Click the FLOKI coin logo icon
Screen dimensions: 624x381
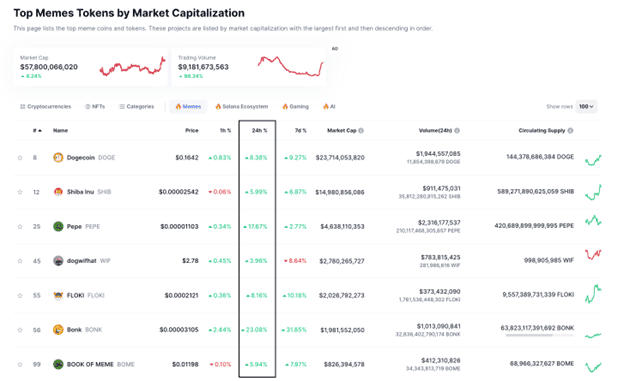[x=58, y=295]
